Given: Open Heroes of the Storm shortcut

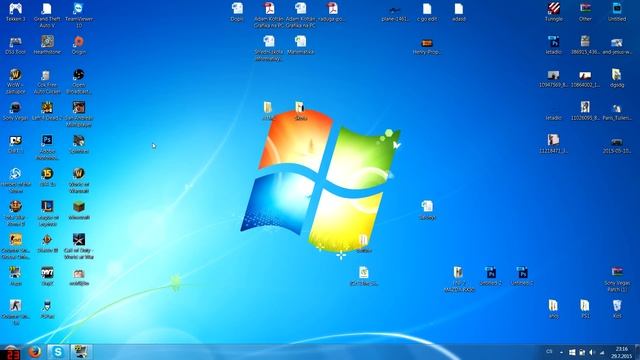Looking at the screenshot, I should [16, 180].
